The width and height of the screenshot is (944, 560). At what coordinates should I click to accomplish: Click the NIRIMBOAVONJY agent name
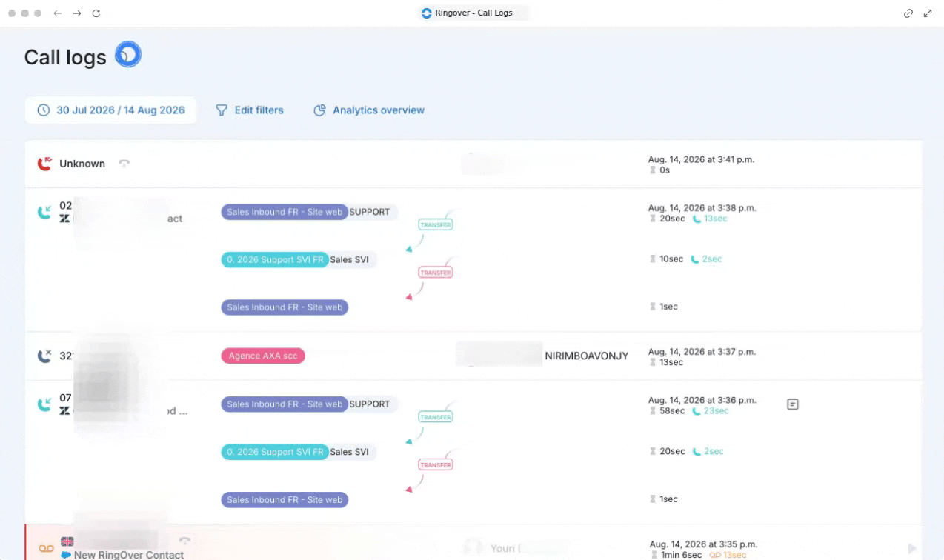587,356
